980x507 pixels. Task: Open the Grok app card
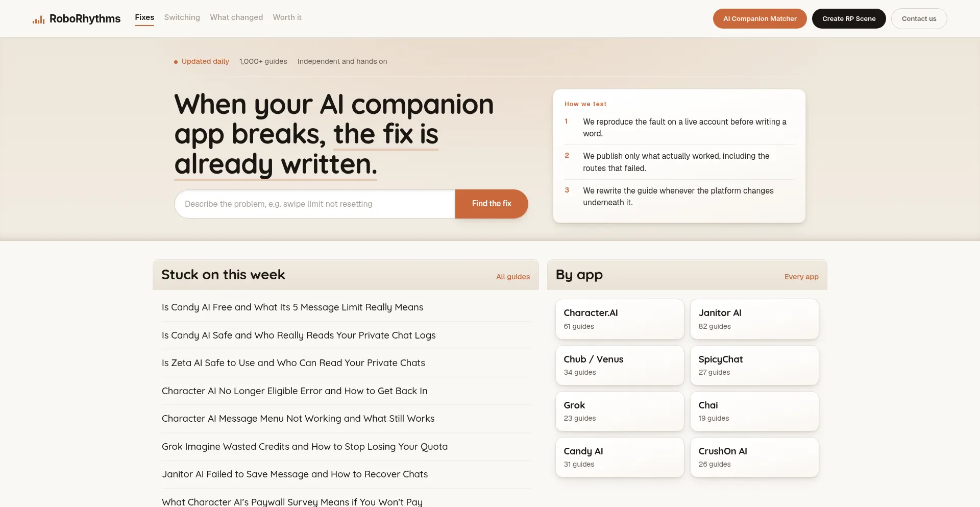point(620,411)
